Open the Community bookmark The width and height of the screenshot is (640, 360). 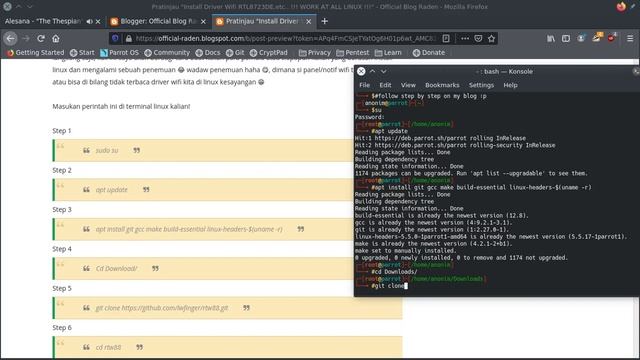167,53
